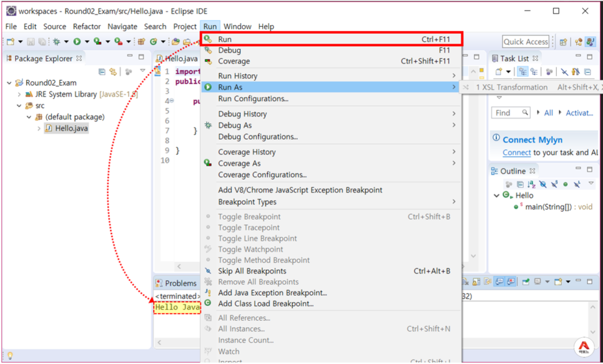The width and height of the screenshot is (603, 364).
Task: Click the Activat... link in Task List
Action: pos(579,113)
